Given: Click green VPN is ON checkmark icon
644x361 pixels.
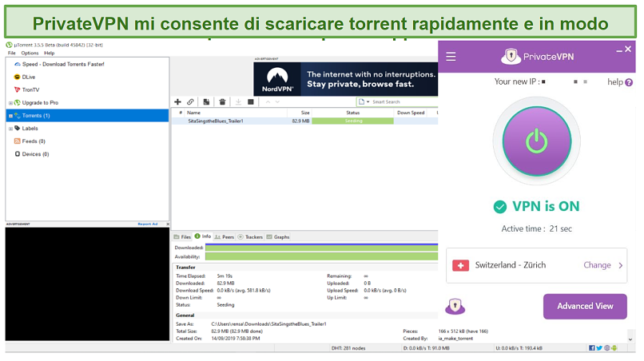Looking at the screenshot, I should pyautogui.click(x=500, y=207).
